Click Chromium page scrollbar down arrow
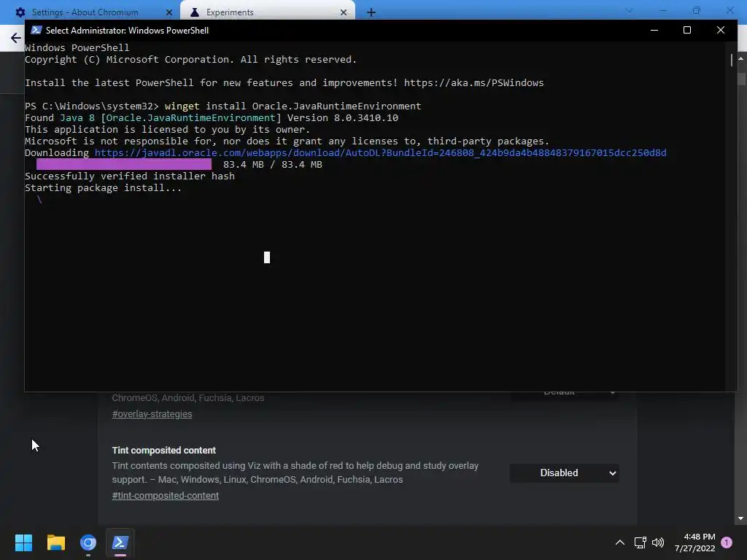 tap(741, 518)
